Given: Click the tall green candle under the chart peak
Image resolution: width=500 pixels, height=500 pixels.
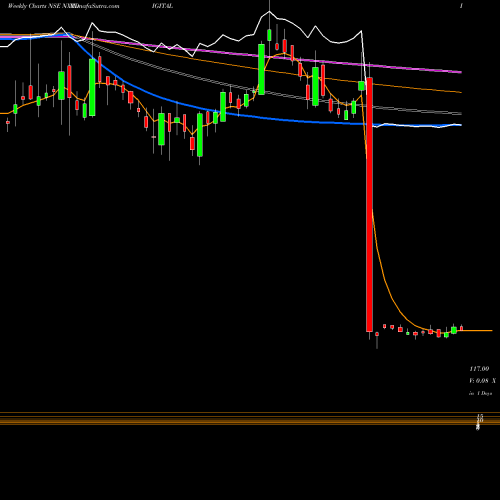Looking at the screenshot, I should click(261, 69).
